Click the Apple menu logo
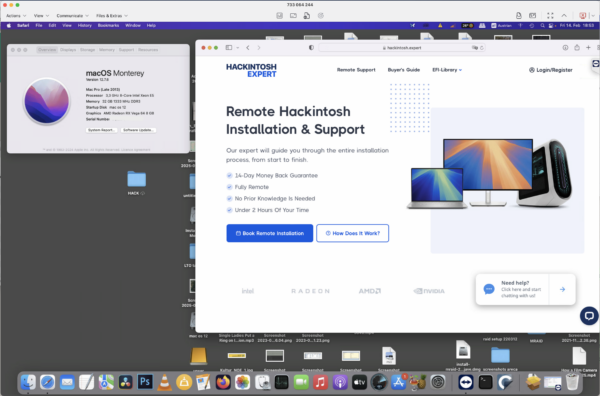 pyautogui.click(x=9, y=26)
